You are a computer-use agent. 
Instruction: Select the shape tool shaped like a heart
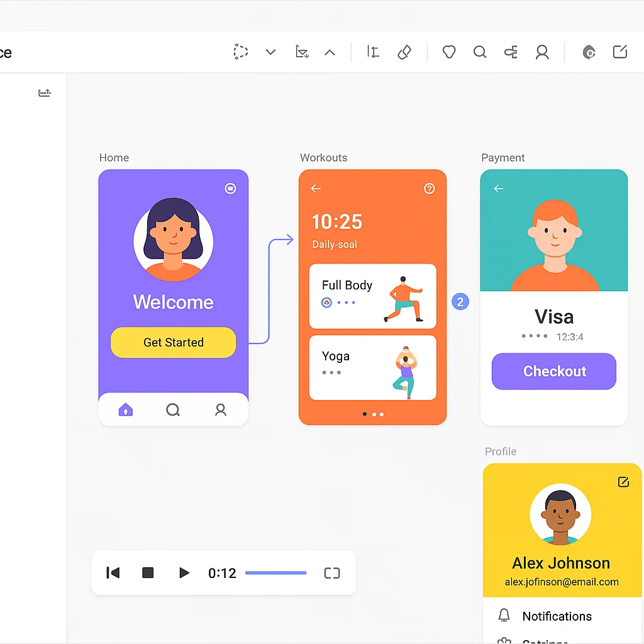point(448,52)
